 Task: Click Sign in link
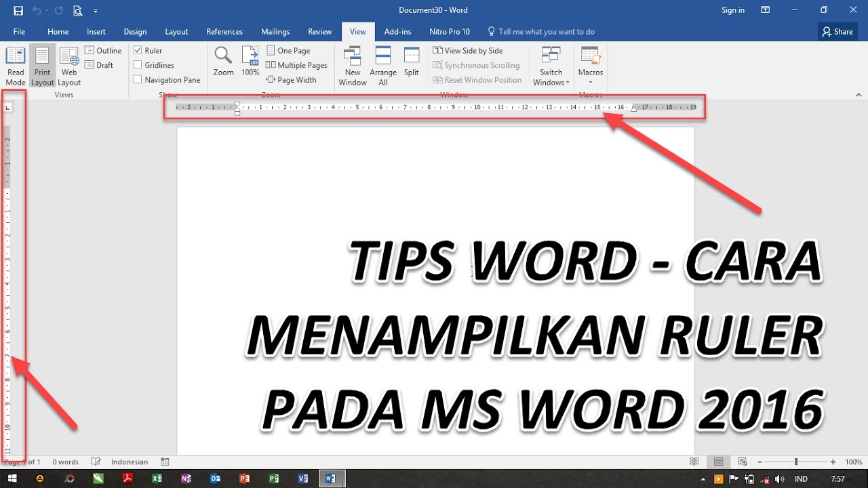pos(733,10)
